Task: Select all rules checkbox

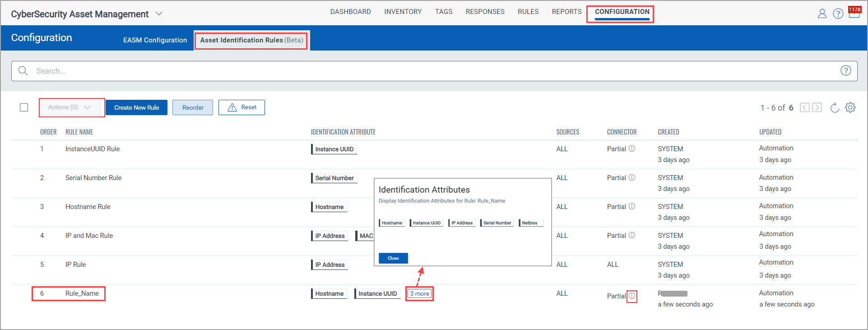Action: click(24, 107)
